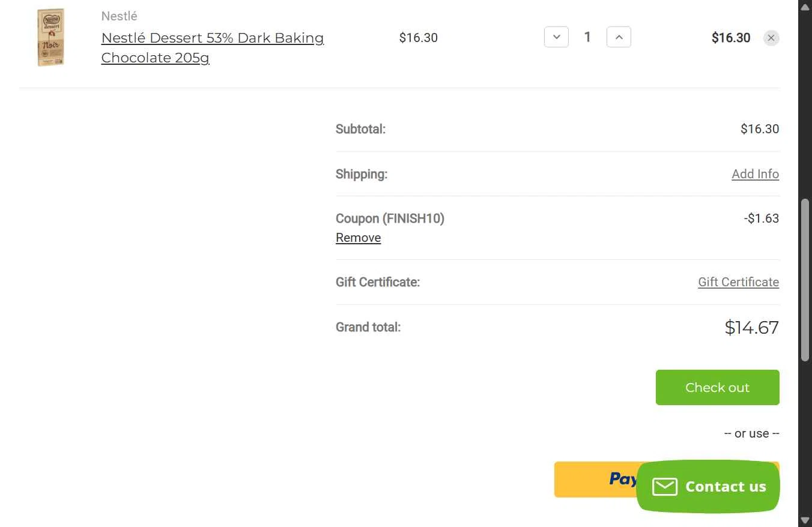Open the Nestlé Dessert 53% Dark Baking Chocolate link
Image resolution: width=812 pixels, height=527 pixels.
[x=213, y=47]
